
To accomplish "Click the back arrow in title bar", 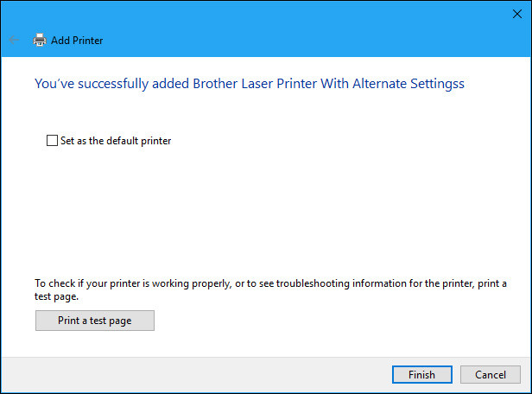I will pyautogui.click(x=14, y=40).
